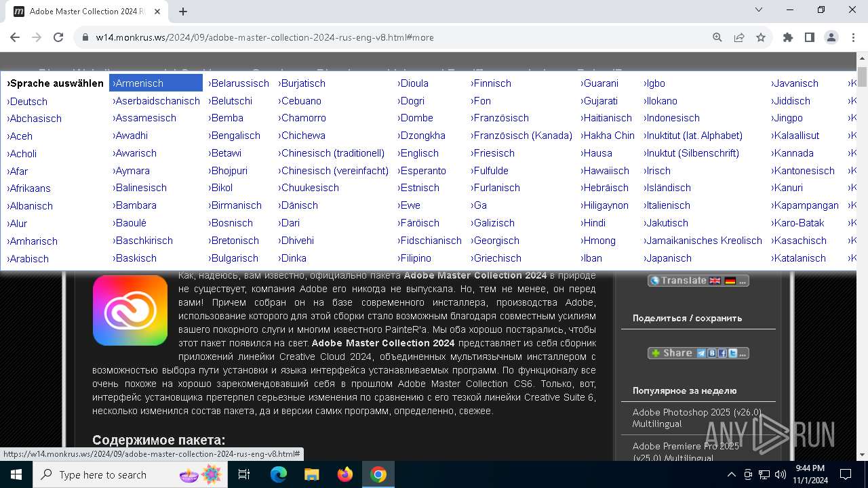Open the volume control in tray
This screenshot has width=868, height=488.
[781, 474]
